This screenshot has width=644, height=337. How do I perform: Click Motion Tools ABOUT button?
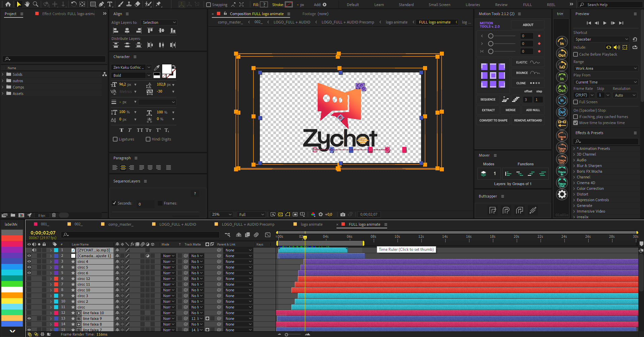point(528,25)
